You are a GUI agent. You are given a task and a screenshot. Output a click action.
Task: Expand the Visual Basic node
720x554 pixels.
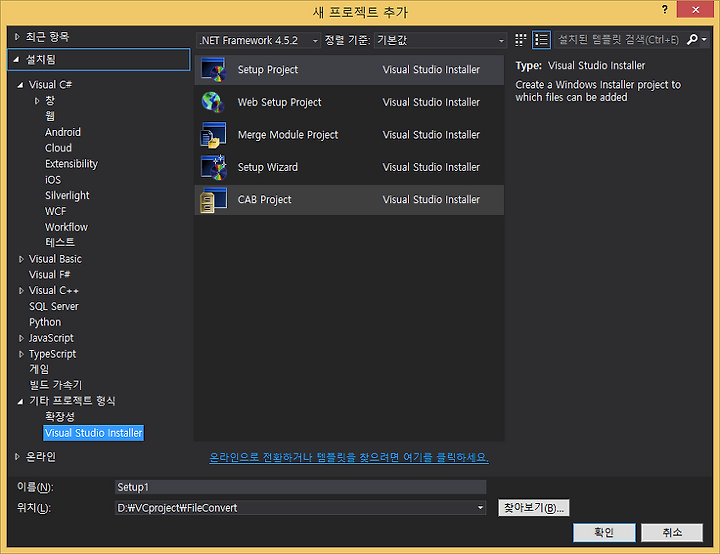click(21, 259)
